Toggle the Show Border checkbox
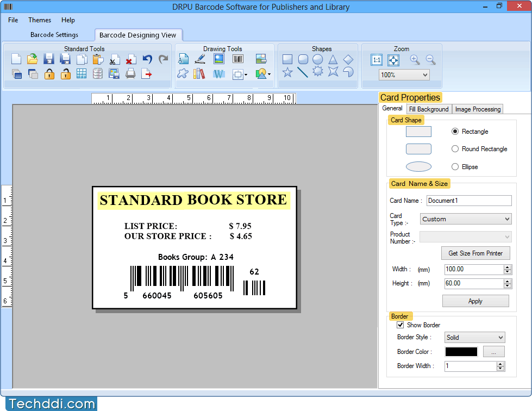 coord(400,325)
